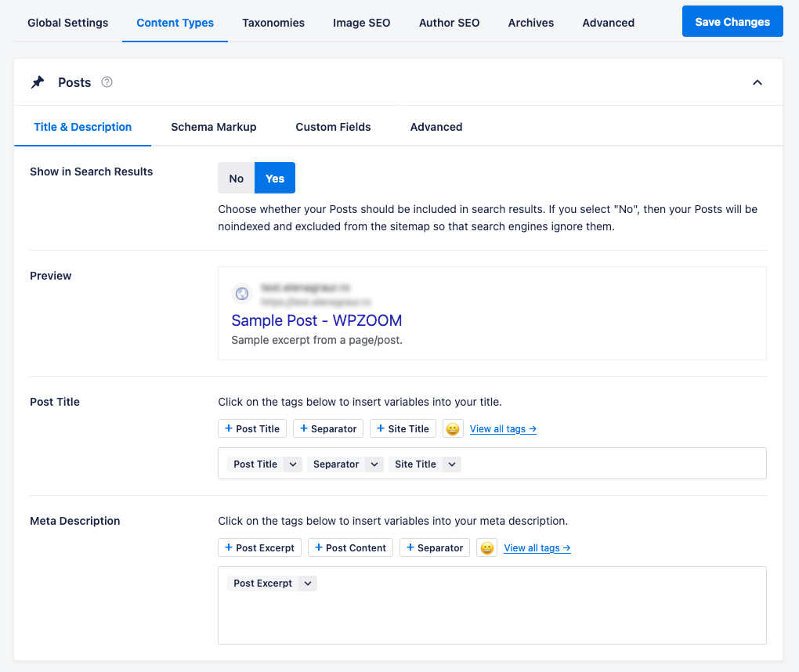Screen dimensions: 799x672
Task: Click the Save Changes button
Action: [732, 21]
